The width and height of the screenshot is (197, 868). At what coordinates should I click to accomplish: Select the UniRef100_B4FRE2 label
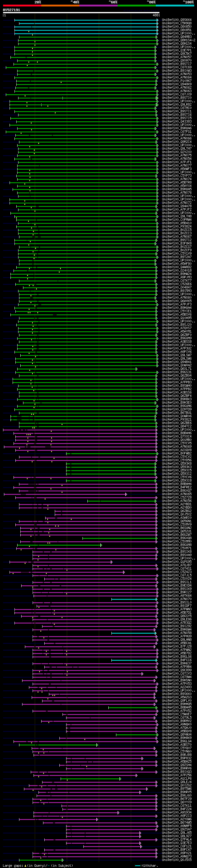point(176,487)
